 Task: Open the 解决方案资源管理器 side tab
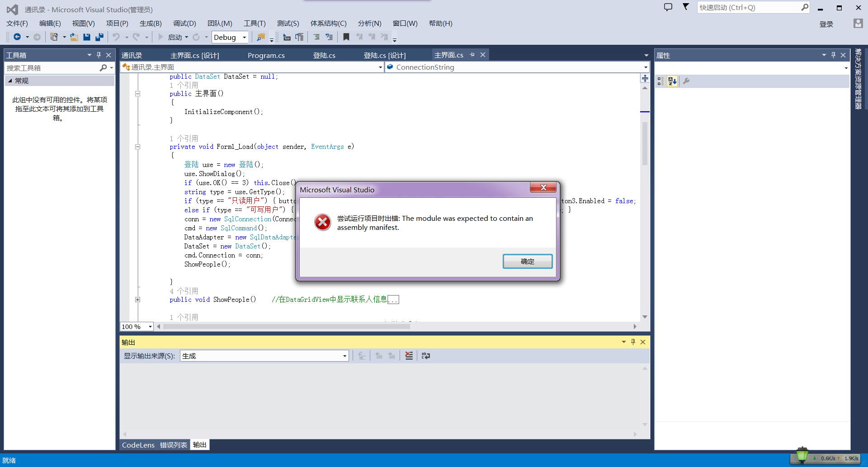pos(858,79)
